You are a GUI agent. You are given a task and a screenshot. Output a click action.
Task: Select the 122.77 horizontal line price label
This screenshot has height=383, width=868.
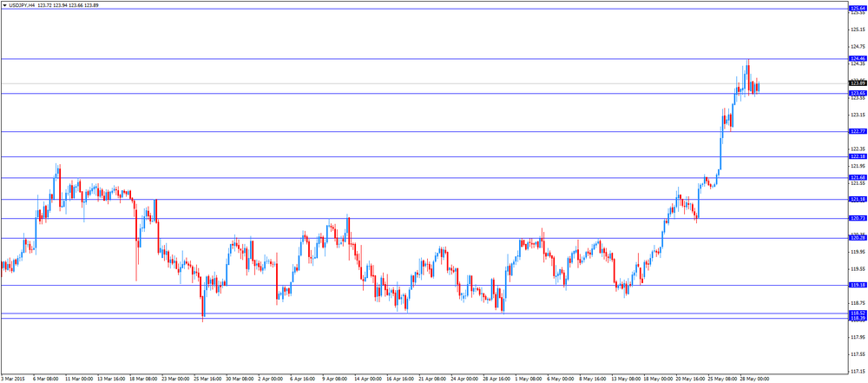tap(858, 131)
